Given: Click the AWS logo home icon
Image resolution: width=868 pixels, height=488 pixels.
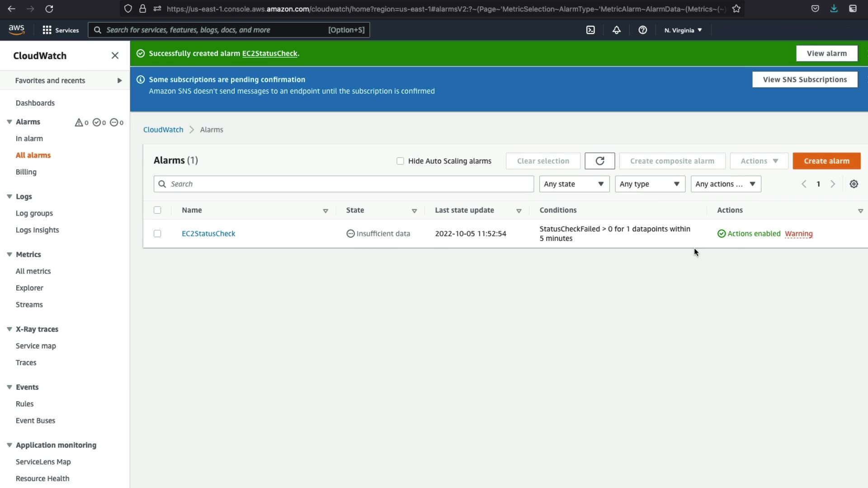Looking at the screenshot, I should click(17, 30).
